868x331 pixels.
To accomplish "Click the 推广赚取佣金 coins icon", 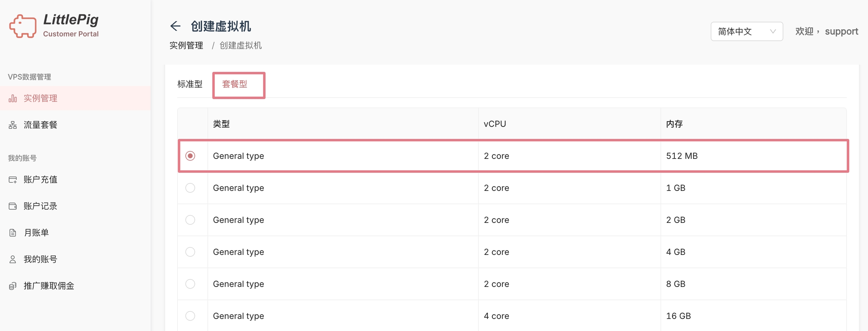I will pyautogui.click(x=13, y=286).
